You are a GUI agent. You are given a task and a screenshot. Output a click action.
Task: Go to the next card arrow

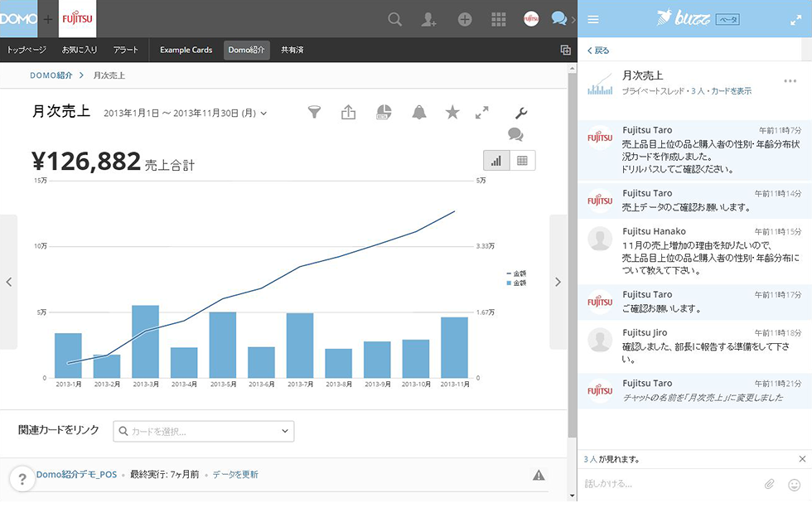558,282
